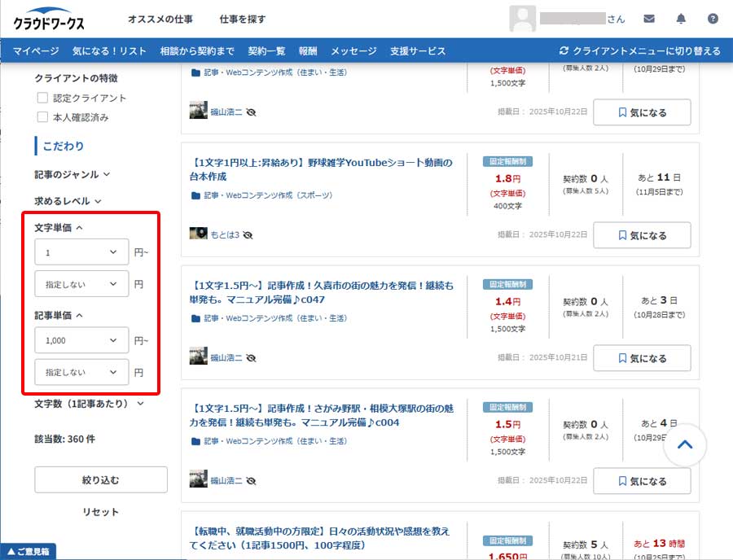This screenshot has height=560, width=733.
Task: Open the notifications bell icon
Action: [x=681, y=19]
